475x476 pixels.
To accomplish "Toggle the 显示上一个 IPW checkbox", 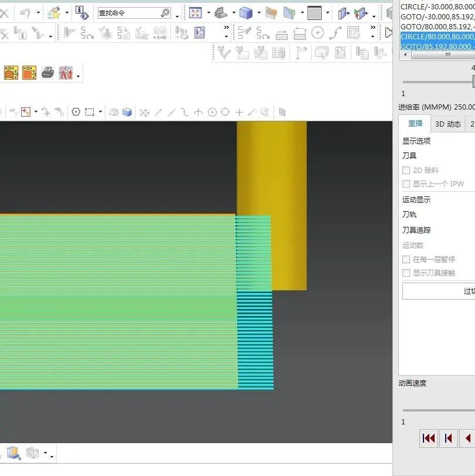I will pos(406,184).
